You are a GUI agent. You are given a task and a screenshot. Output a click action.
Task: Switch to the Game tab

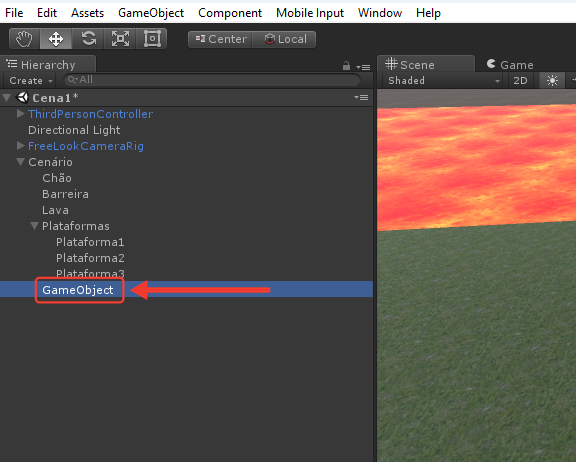pos(511,64)
